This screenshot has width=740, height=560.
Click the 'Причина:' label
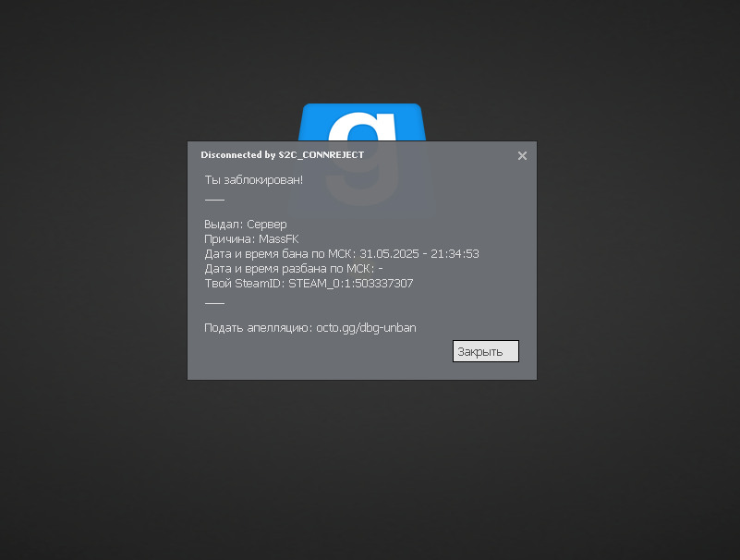pyautogui.click(x=230, y=239)
